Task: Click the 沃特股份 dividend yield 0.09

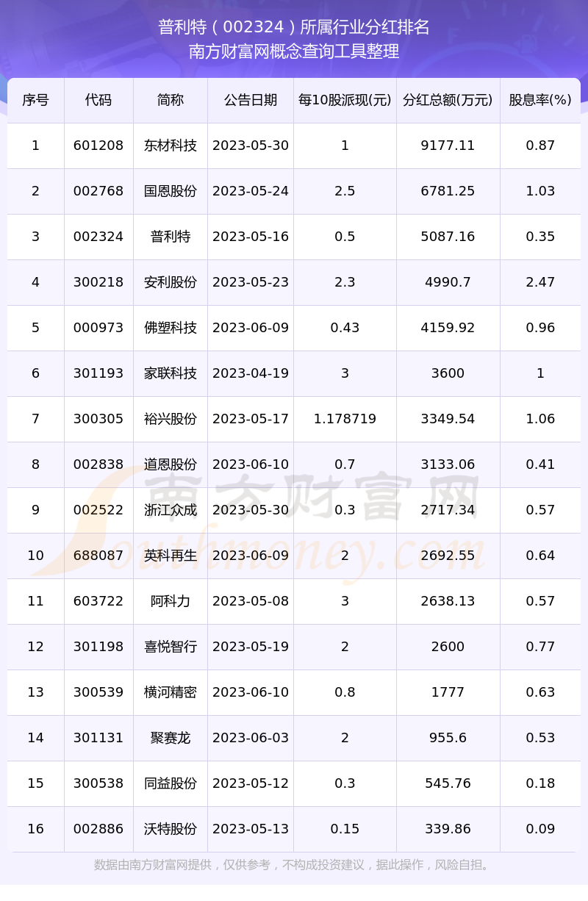Action: [540, 829]
